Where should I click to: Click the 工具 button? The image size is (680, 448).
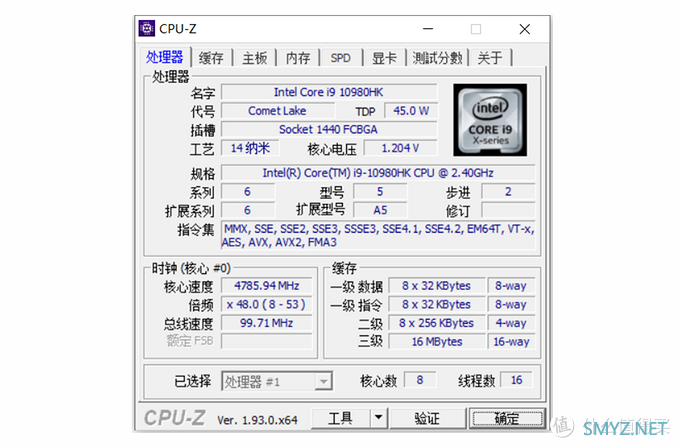[341, 419]
